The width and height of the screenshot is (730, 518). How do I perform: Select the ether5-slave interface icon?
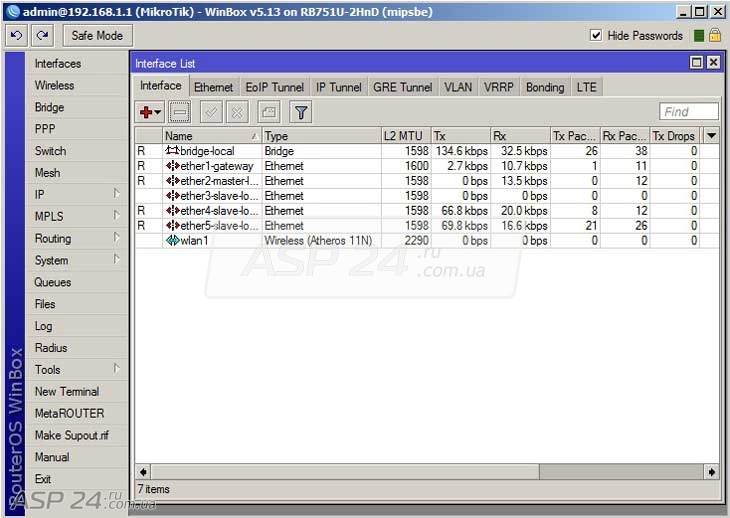[172, 225]
